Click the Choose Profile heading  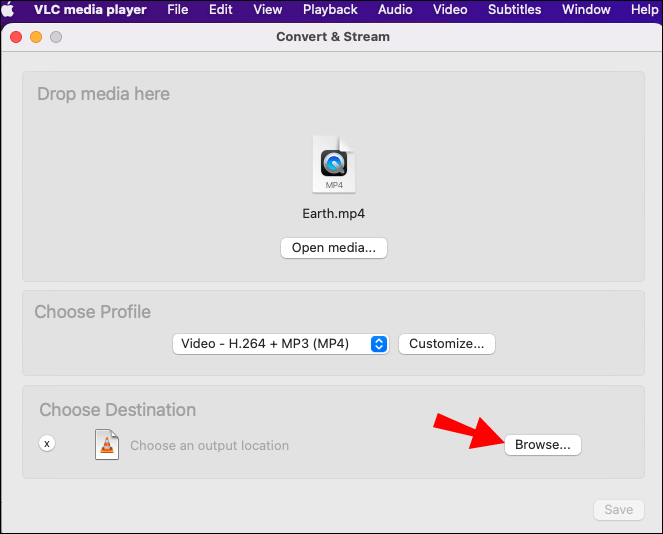pos(93,312)
